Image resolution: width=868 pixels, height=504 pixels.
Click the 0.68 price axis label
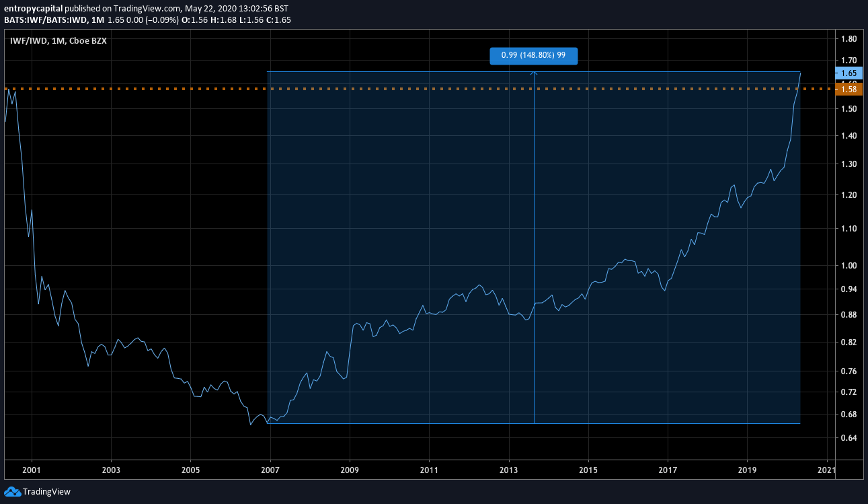(849, 414)
